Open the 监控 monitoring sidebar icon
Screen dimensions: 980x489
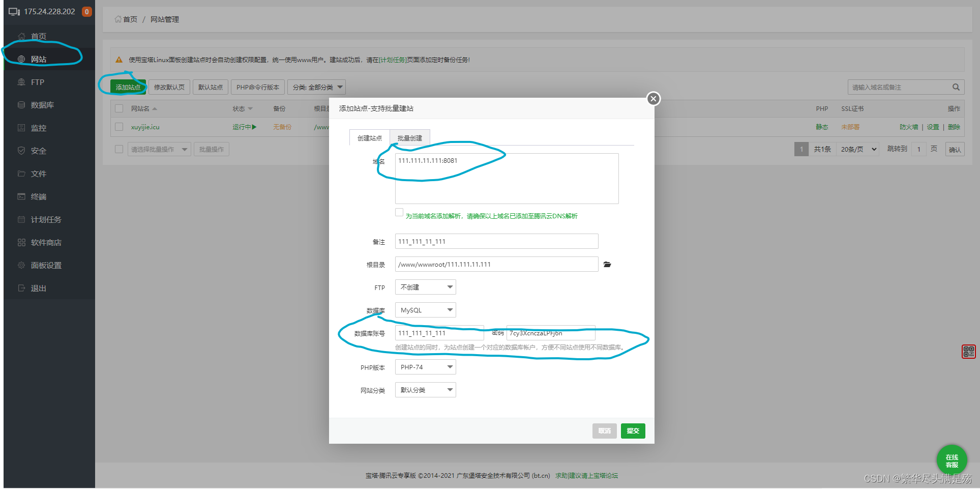21,128
